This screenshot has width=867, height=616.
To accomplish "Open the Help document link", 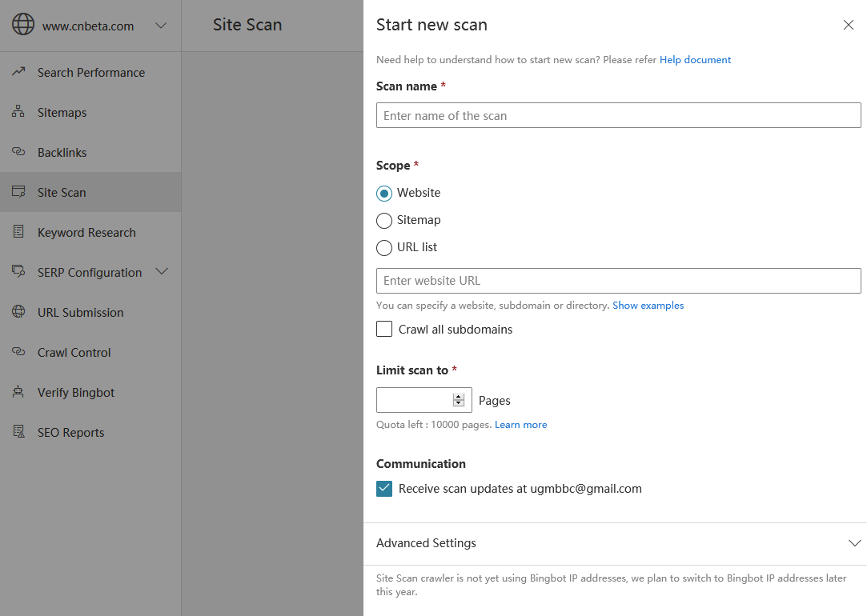I will [x=695, y=60].
